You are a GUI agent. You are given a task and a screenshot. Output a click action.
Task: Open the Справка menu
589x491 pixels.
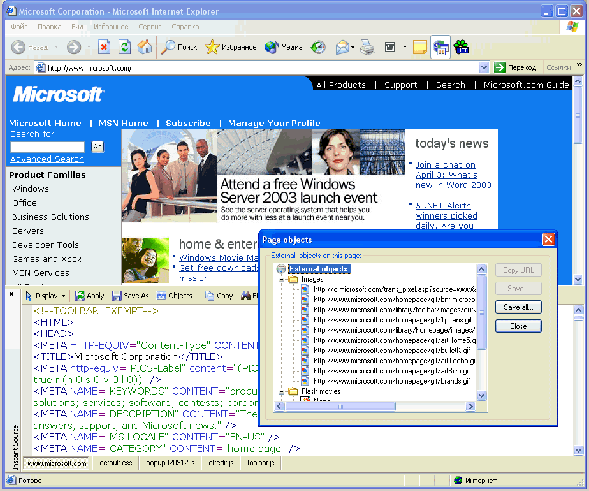tap(185, 27)
